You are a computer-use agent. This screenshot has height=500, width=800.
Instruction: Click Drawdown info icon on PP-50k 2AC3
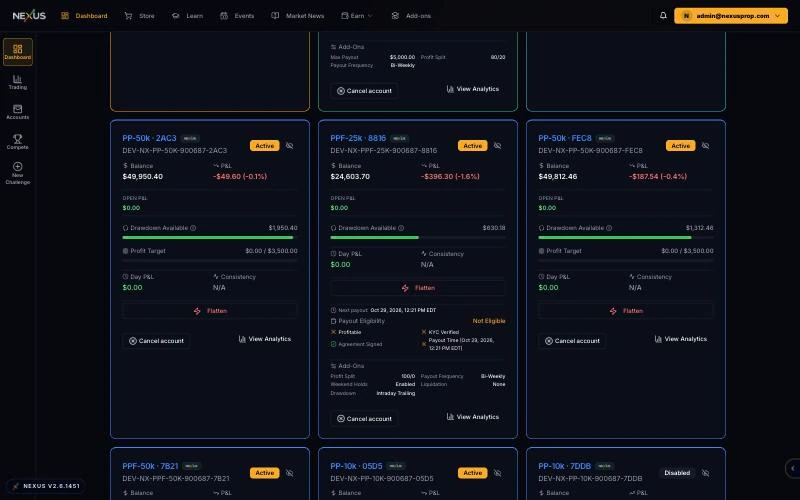pyautogui.click(x=193, y=228)
